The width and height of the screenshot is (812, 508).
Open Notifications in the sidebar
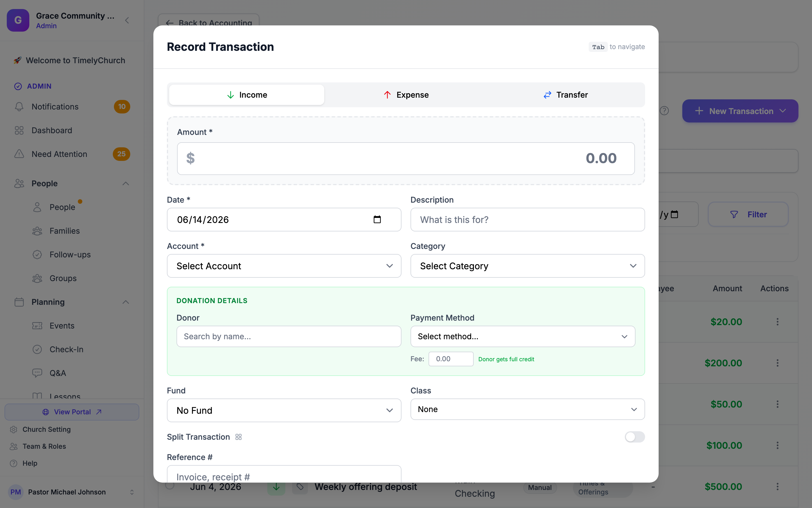[x=72, y=106]
